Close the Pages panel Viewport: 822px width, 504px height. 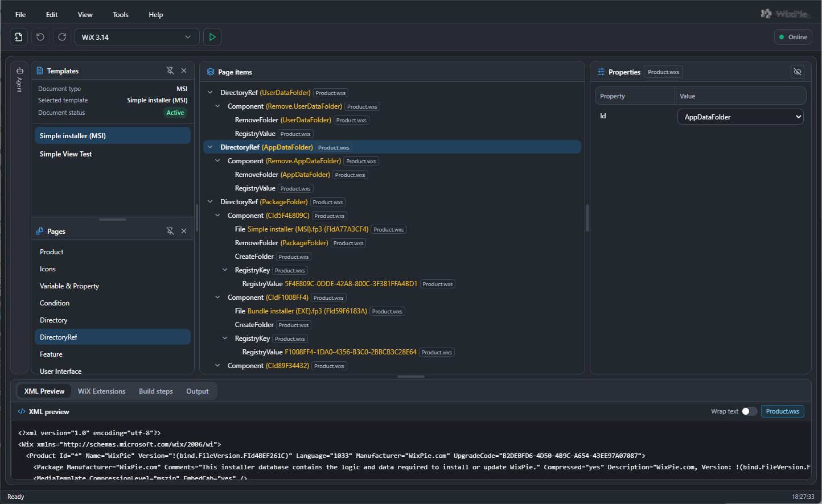[184, 231]
